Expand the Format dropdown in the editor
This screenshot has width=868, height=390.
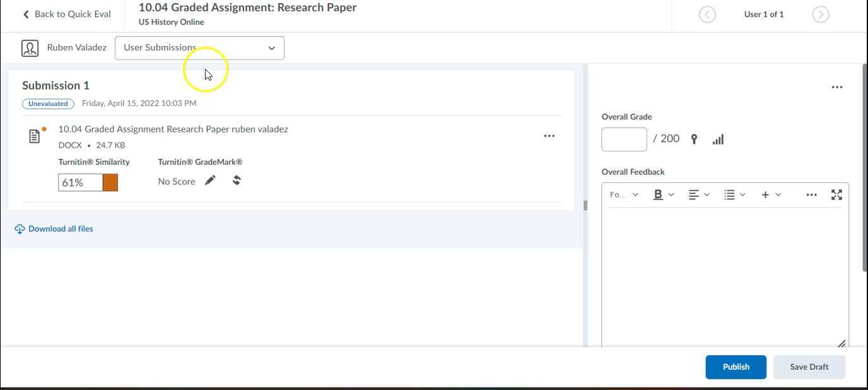pos(624,195)
